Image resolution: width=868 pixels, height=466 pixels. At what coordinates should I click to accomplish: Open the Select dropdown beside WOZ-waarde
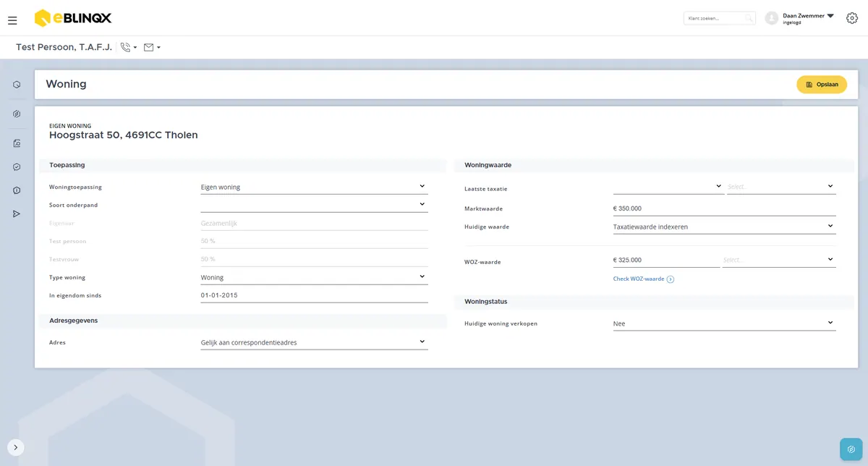(x=779, y=260)
